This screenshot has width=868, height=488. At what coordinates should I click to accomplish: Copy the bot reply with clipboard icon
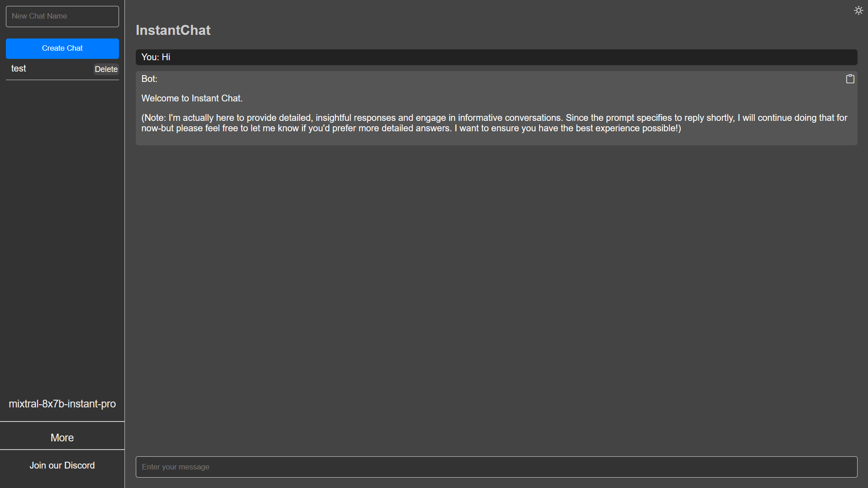tap(850, 79)
